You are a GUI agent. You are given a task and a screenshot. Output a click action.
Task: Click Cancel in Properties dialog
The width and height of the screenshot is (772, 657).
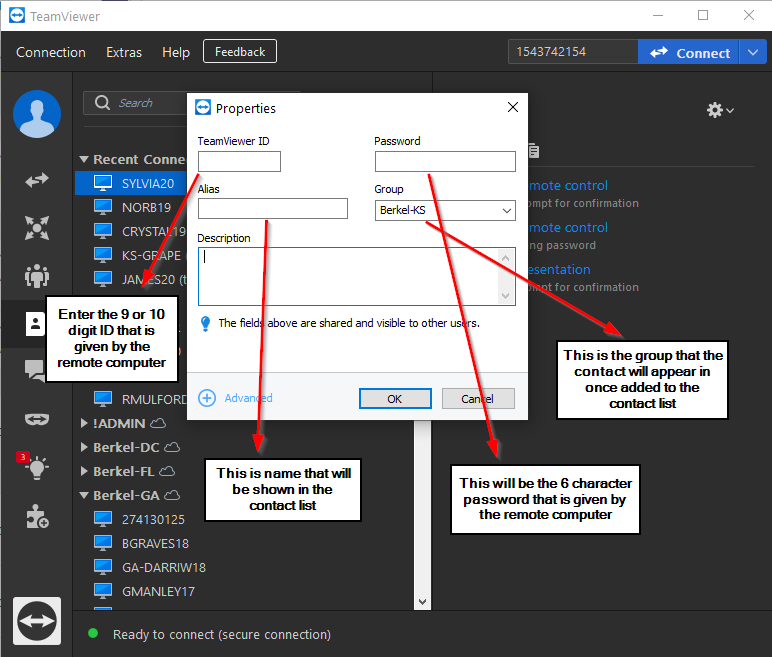(x=478, y=398)
